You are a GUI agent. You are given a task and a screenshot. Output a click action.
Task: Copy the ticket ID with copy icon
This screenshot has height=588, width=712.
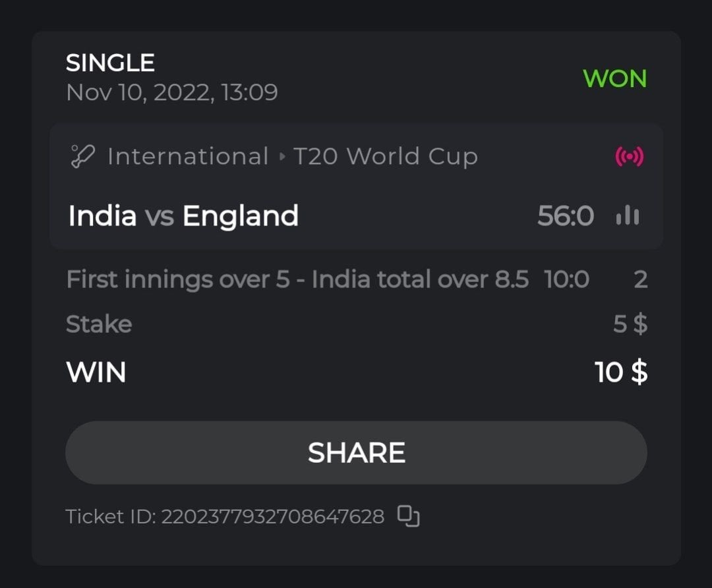408,515
